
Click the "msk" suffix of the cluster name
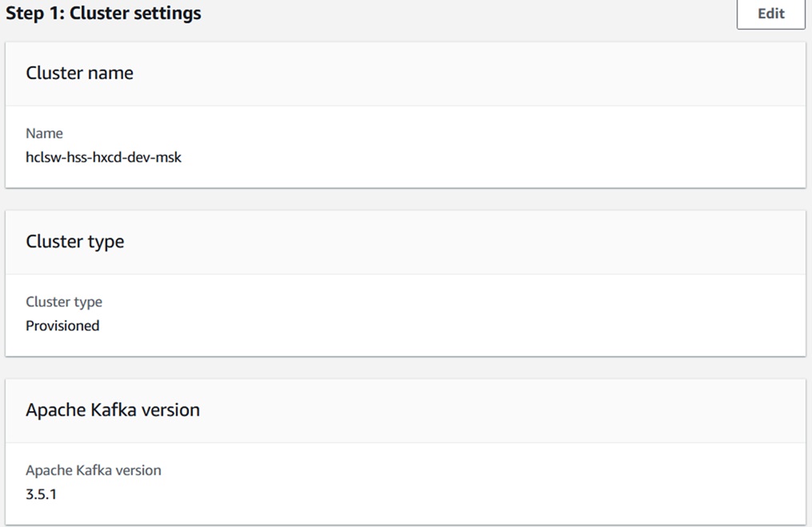click(x=170, y=158)
